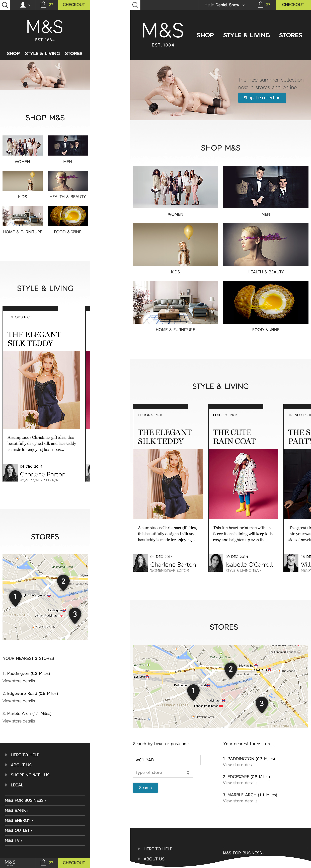Click the mobile header search magnifier icon
The image size is (311, 868).
pyautogui.click(x=5, y=5)
